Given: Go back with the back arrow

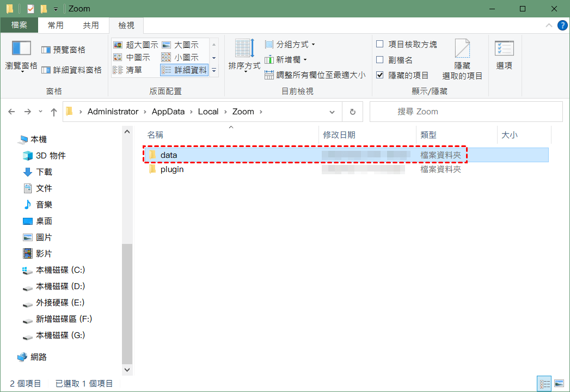Looking at the screenshot, I should click(11, 112).
